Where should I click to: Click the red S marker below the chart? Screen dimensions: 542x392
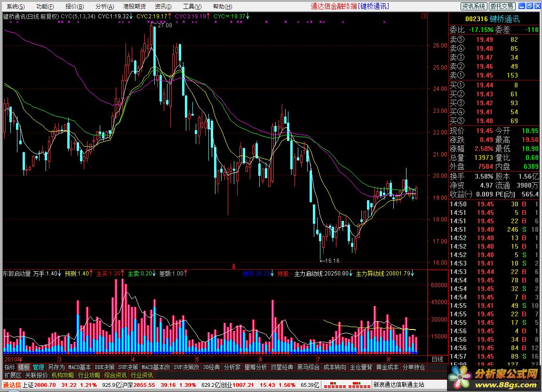point(234,267)
